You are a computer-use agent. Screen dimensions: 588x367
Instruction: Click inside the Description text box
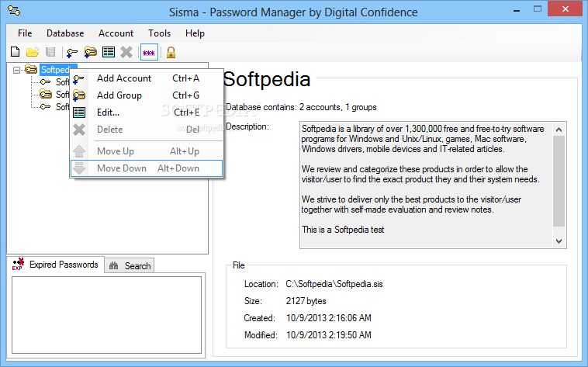pos(427,185)
